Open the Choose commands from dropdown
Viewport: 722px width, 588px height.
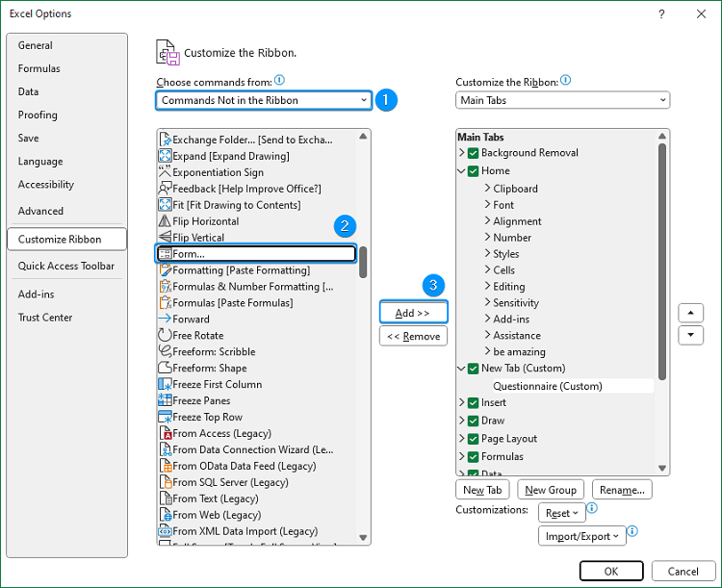point(264,100)
